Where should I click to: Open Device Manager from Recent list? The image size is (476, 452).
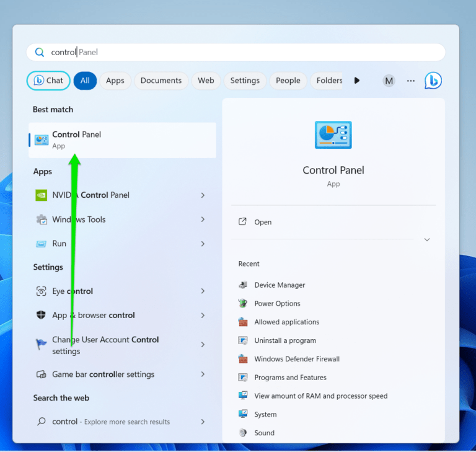tap(280, 285)
